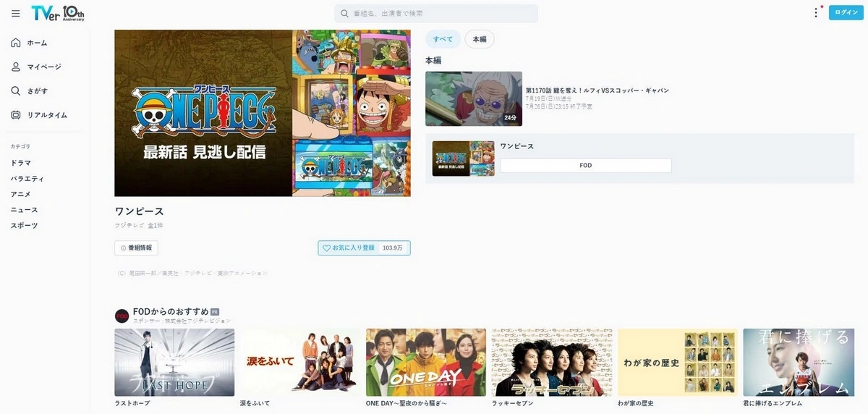This screenshot has height=414, width=868.
Task: Open the ONE DAY drama thumbnail
Action: (426, 362)
